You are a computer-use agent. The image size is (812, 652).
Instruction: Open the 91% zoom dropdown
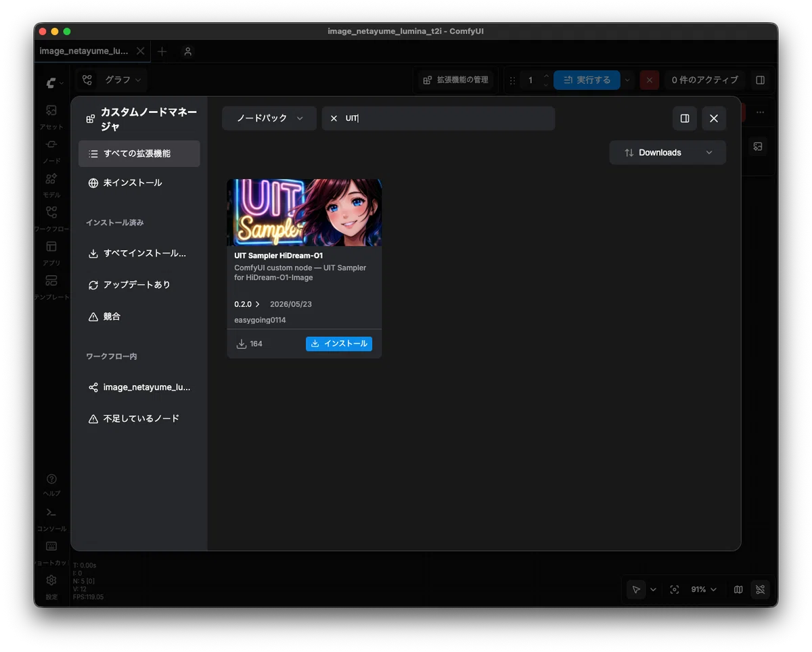(x=704, y=590)
